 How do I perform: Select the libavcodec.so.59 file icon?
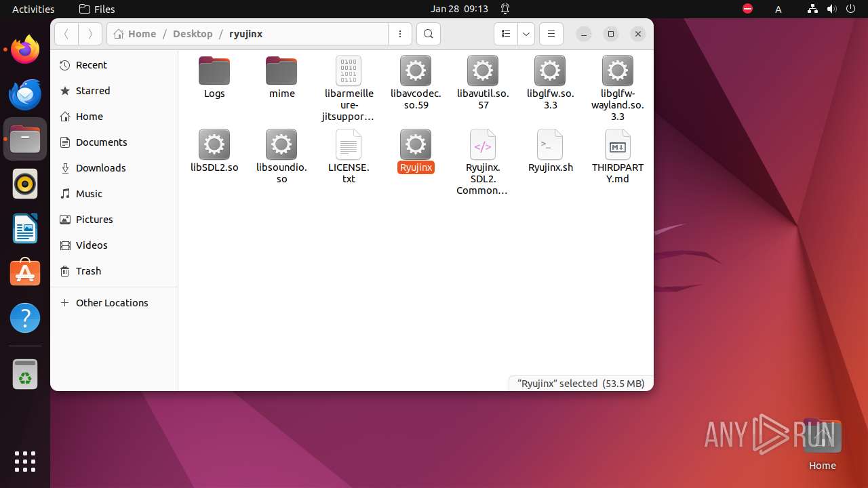416,71
